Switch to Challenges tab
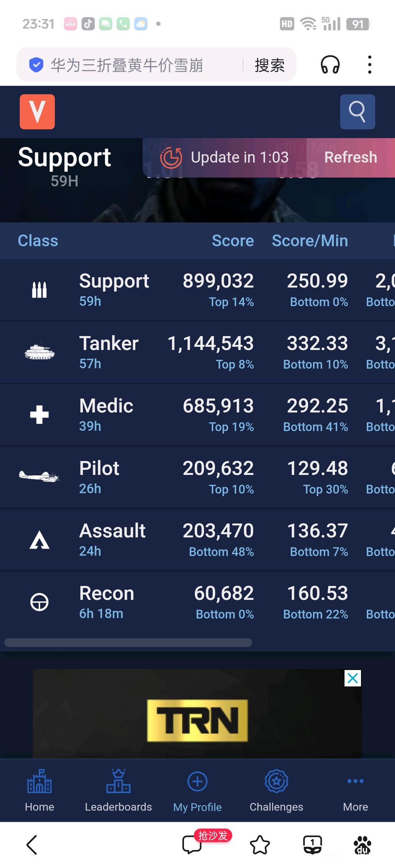The height and width of the screenshot is (868, 395). coord(276,790)
